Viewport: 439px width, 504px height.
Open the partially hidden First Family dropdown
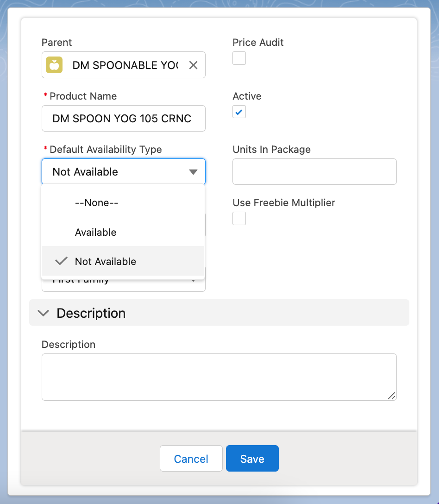[x=123, y=283]
